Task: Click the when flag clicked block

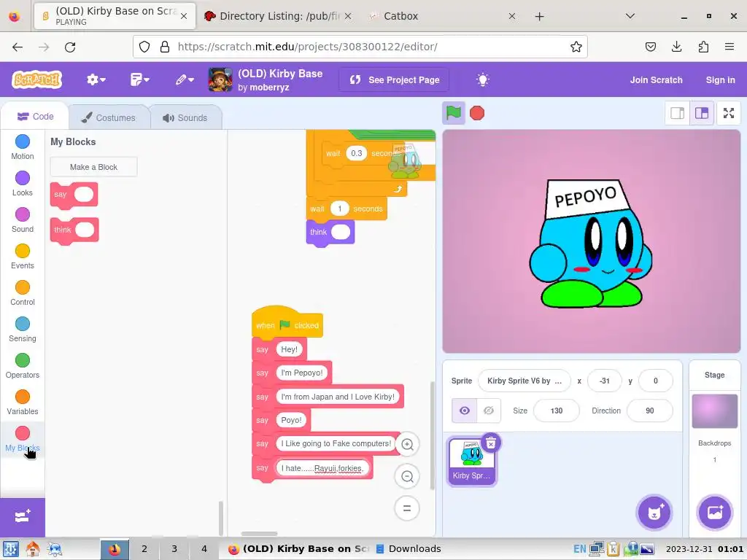Action: (287, 324)
